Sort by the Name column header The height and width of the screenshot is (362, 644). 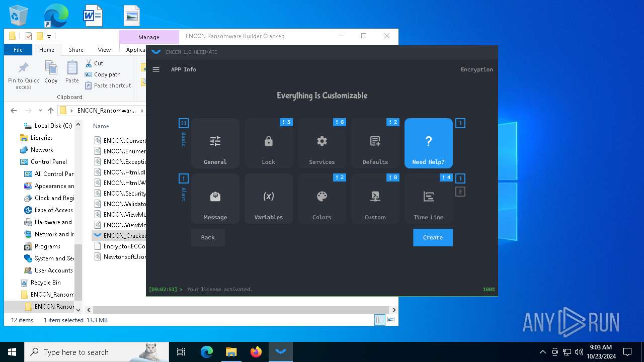click(101, 126)
